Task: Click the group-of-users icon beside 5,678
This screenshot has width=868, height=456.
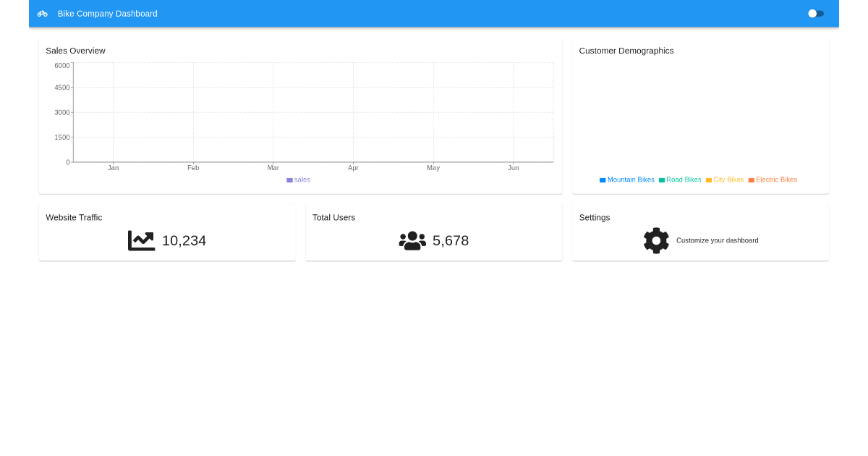Action: tap(412, 240)
